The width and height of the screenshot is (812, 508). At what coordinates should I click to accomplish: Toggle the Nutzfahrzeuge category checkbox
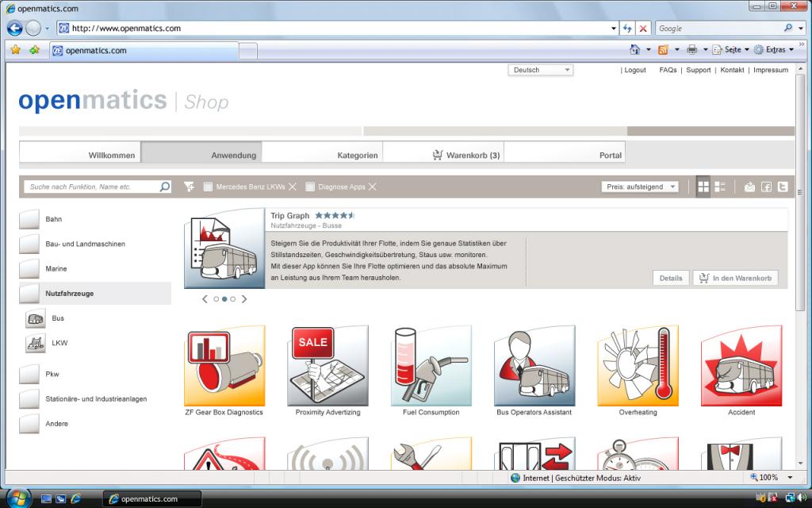[x=29, y=294]
